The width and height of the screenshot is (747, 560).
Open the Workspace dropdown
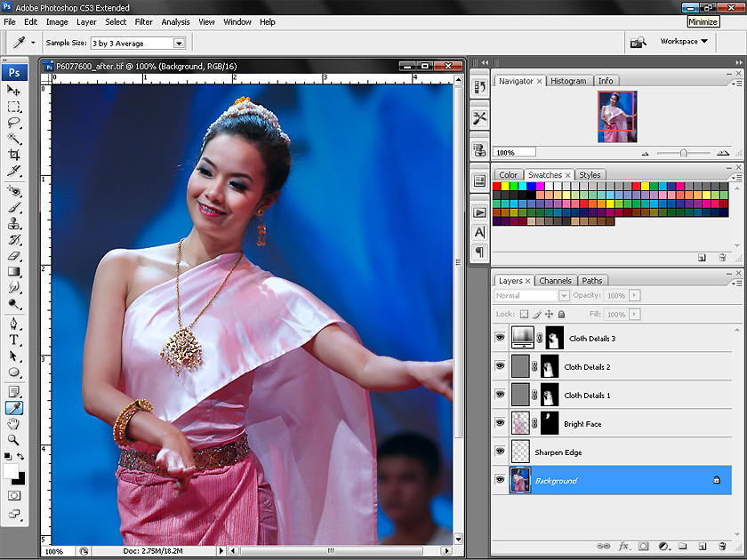(684, 42)
